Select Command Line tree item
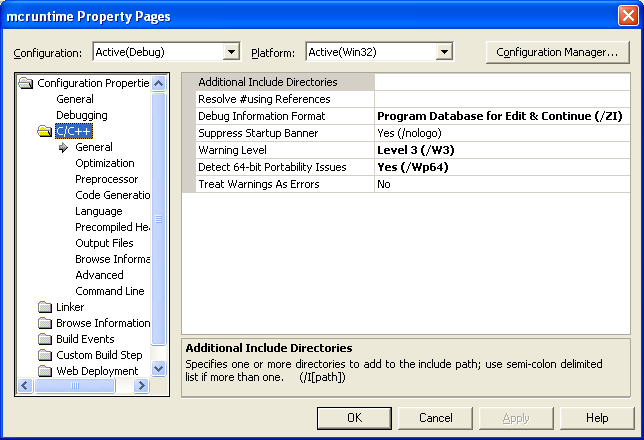644x440 pixels. tap(109, 291)
